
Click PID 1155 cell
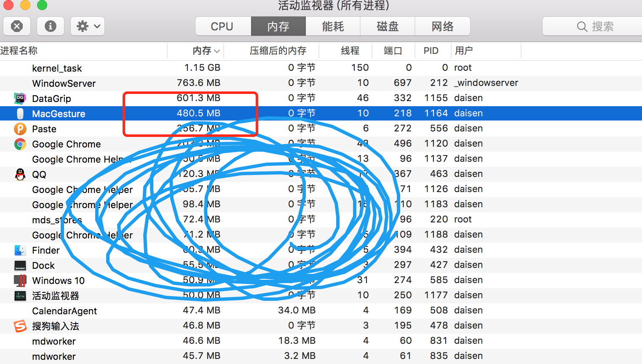click(x=436, y=98)
